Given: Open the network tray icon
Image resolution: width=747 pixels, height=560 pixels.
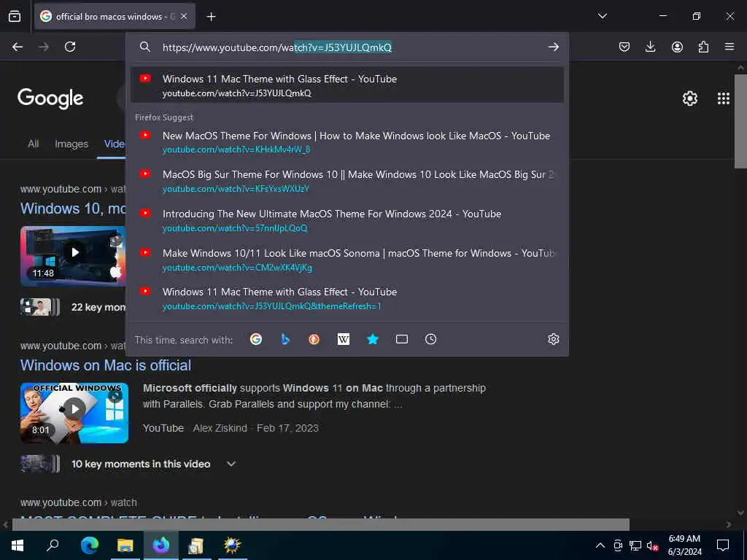Looking at the screenshot, I should pyautogui.click(x=635, y=545).
